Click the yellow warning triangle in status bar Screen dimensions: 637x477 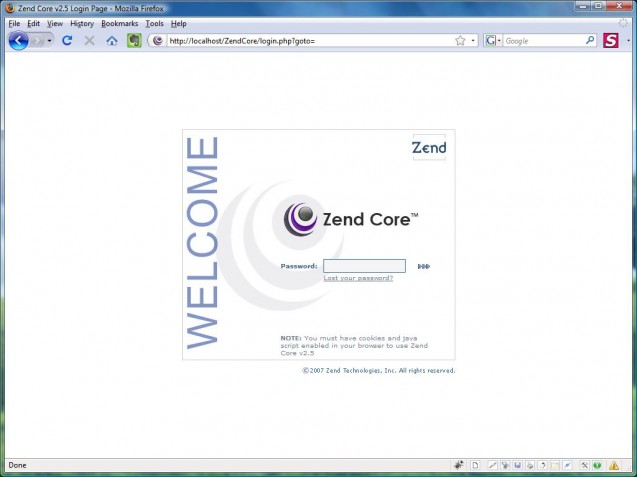(x=614, y=465)
